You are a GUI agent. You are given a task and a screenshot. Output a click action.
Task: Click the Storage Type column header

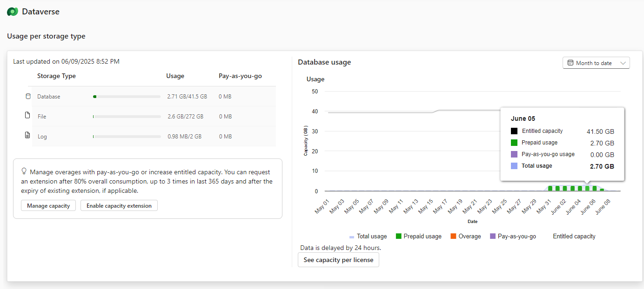[56, 76]
